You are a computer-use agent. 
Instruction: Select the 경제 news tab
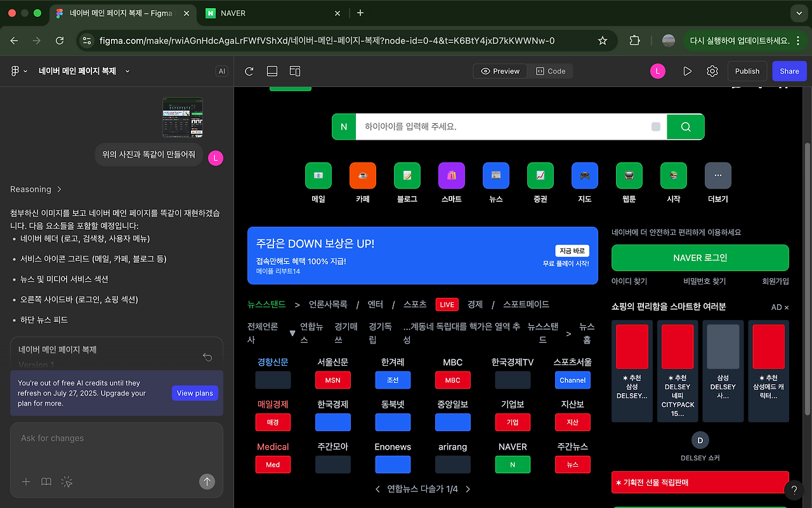point(475,304)
